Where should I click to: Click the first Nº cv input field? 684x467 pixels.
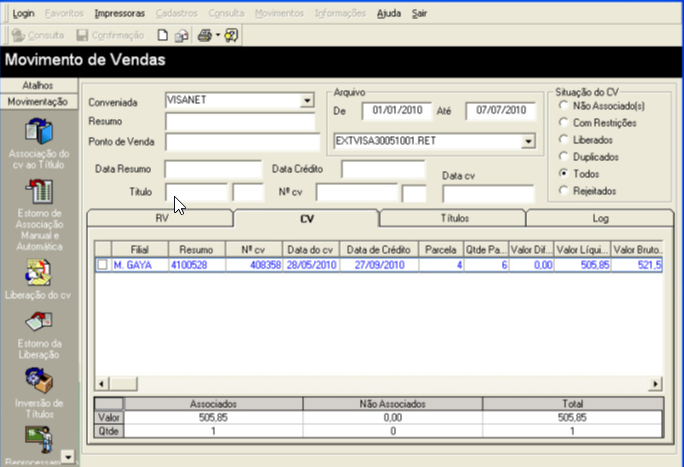(357, 192)
